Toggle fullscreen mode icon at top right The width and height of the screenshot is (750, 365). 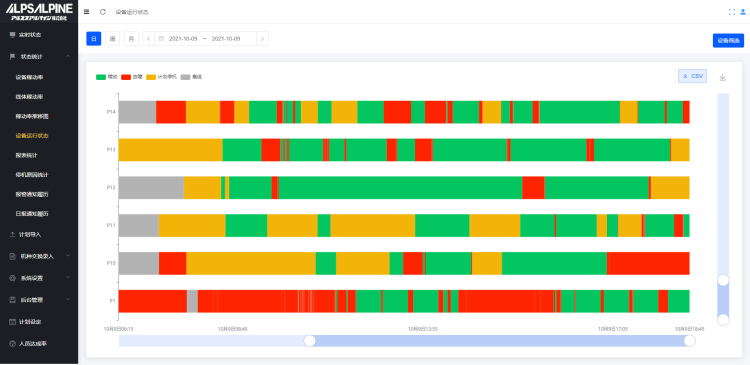(732, 12)
